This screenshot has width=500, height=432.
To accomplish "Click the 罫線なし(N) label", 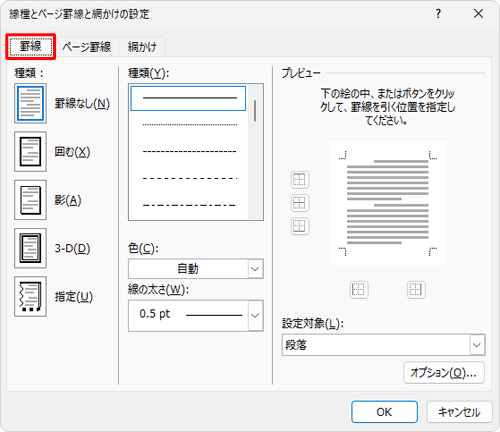I will tap(82, 104).
